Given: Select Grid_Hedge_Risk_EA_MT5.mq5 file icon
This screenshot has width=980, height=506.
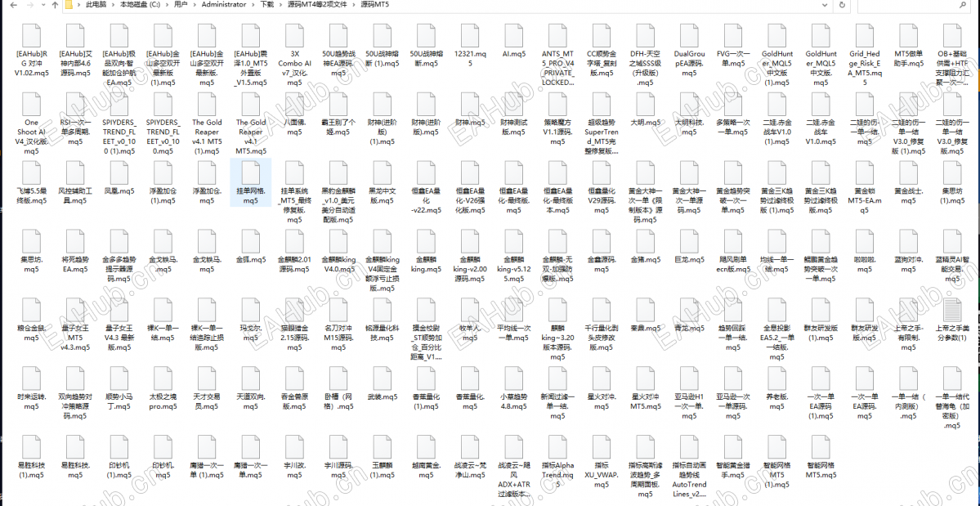Looking at the screenshot, I should (865, 36).
